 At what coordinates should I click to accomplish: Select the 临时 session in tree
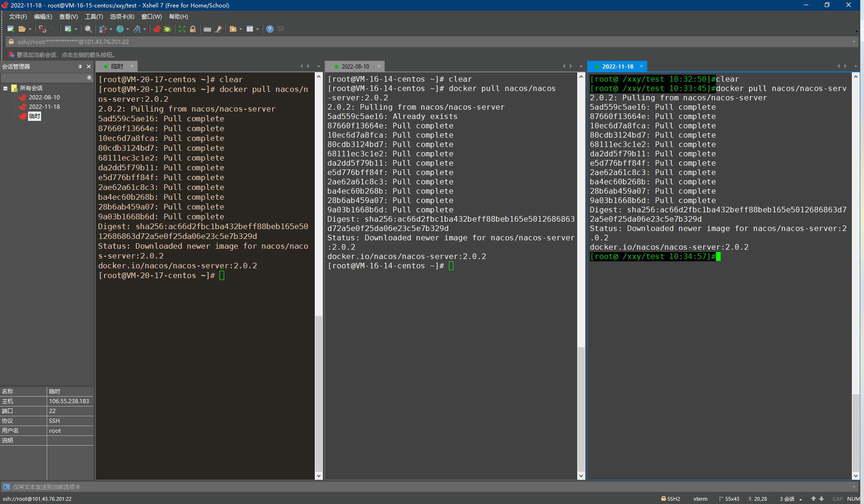(x=35, y=116)
